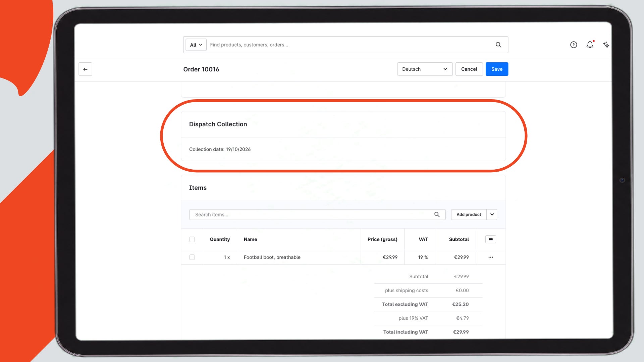Viewport: 644px width, 362px height.
Task: Open the help question mark icon
Action: click(574, 45)
